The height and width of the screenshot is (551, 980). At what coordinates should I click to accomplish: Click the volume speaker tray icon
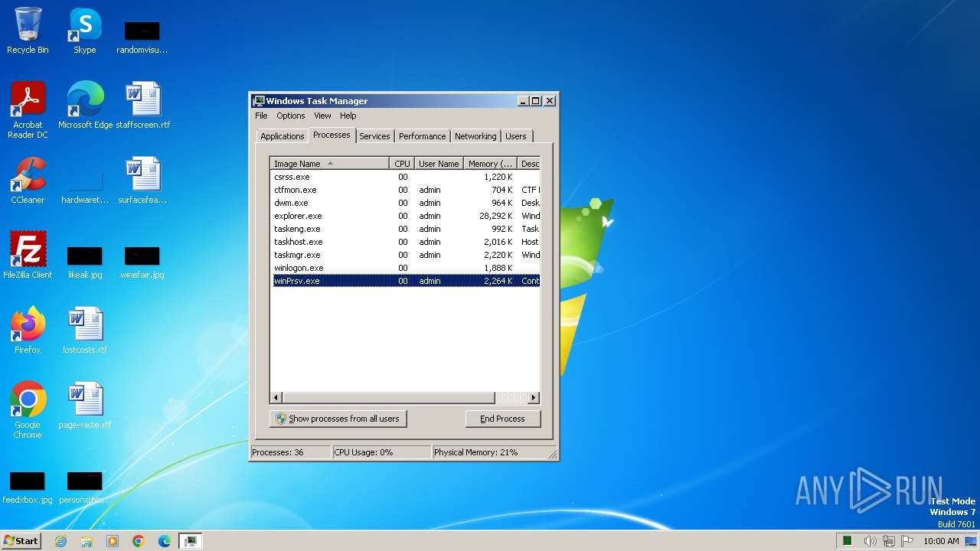click(x=871, y=541)
